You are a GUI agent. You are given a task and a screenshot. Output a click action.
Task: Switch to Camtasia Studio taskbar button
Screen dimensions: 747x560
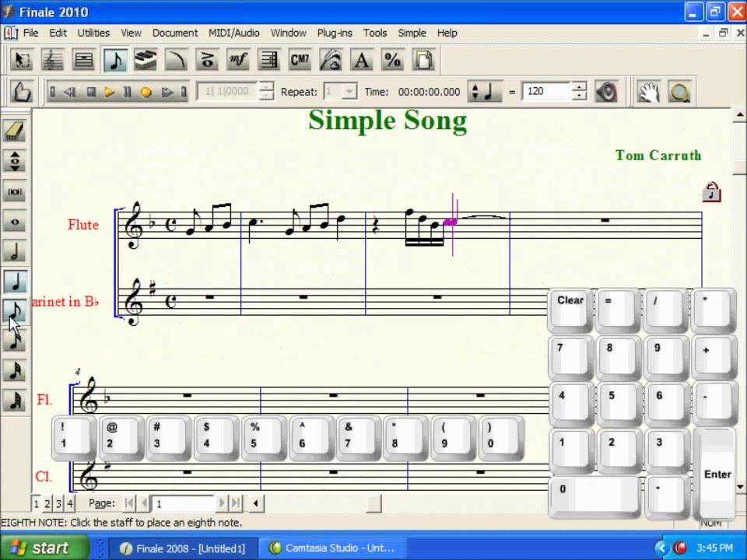tap(334, 548)
